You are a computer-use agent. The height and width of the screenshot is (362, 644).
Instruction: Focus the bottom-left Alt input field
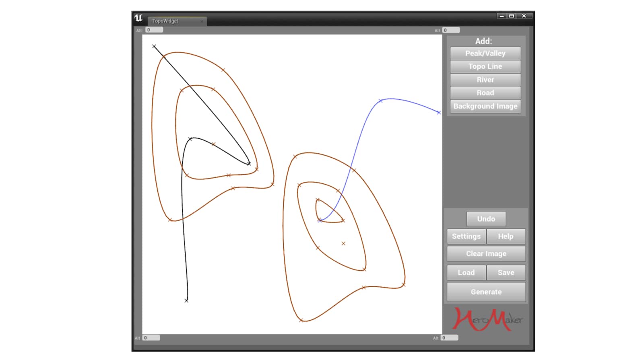tap(151, 338)
